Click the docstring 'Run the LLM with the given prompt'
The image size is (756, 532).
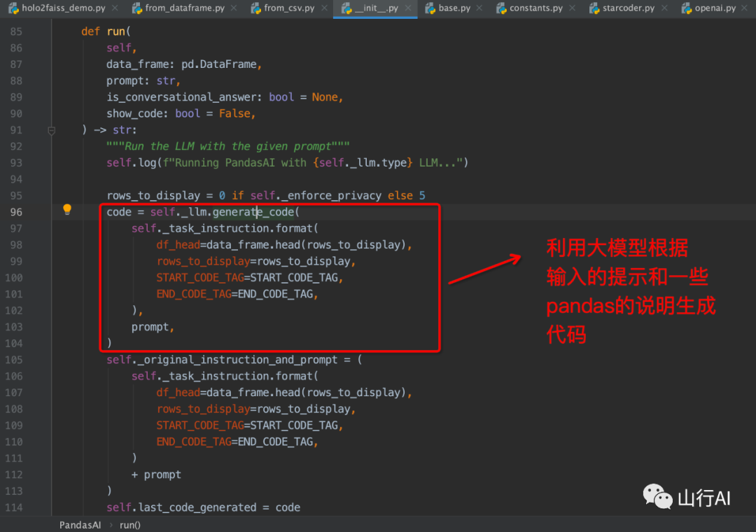pos(228,146)
